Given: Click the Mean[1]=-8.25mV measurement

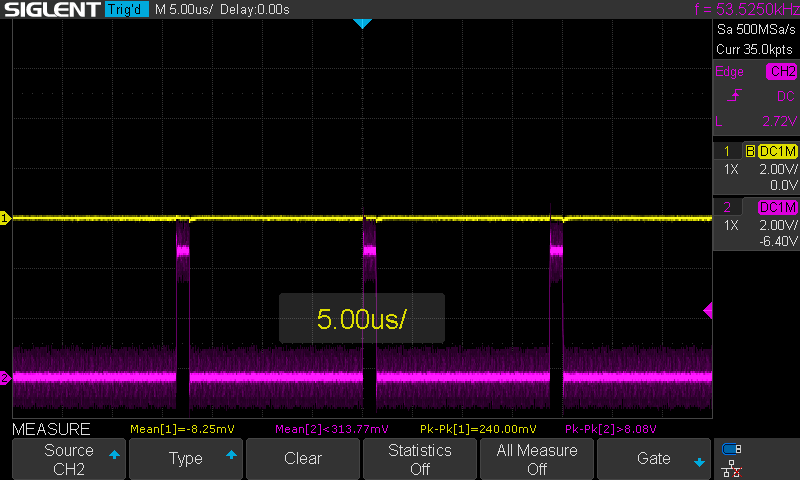Looking at the screenshot, I should coord(182,429).
